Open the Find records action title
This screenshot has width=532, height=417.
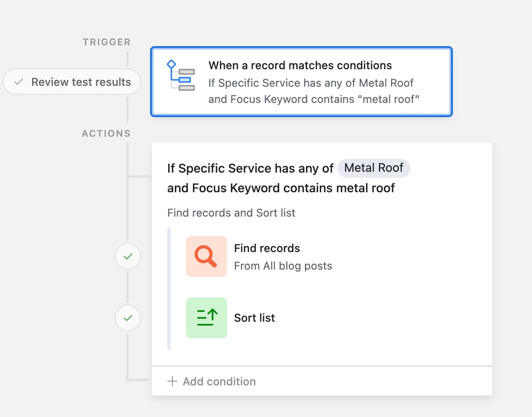[267, 248]
